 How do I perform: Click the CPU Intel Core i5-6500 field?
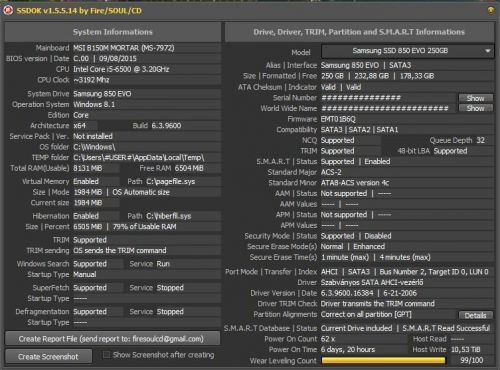pos(146,69)
